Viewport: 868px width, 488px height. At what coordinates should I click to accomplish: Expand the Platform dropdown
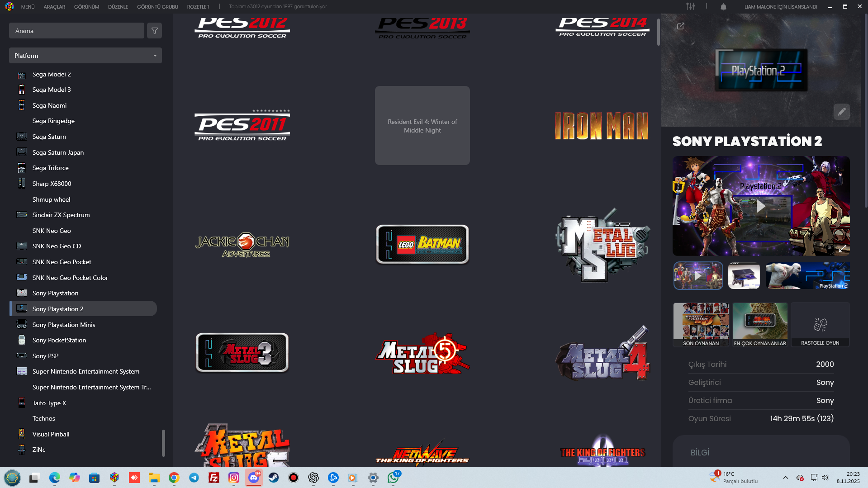tap(85, 56)
